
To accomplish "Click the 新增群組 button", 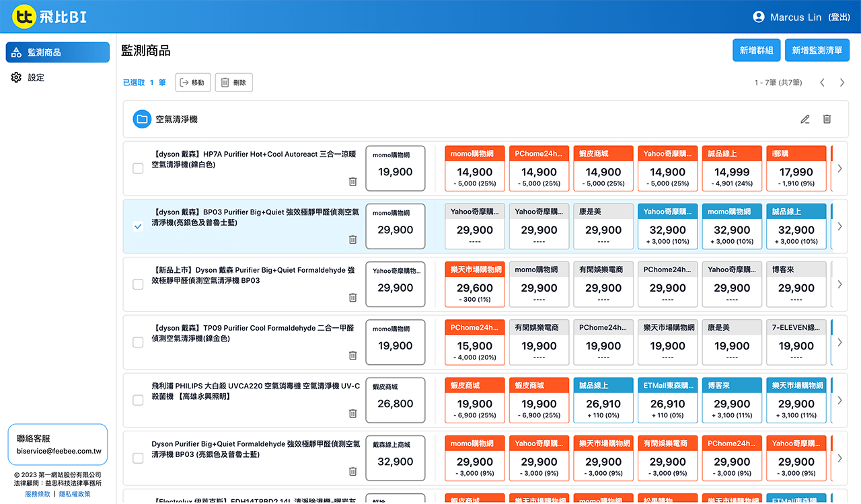I will (756, 50).
